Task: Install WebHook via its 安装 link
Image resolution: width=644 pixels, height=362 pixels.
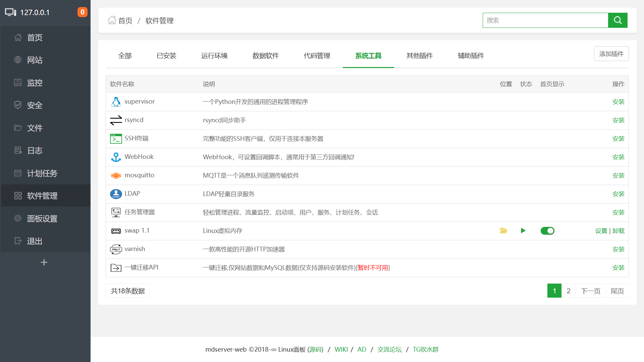Action: click(618, 157)
